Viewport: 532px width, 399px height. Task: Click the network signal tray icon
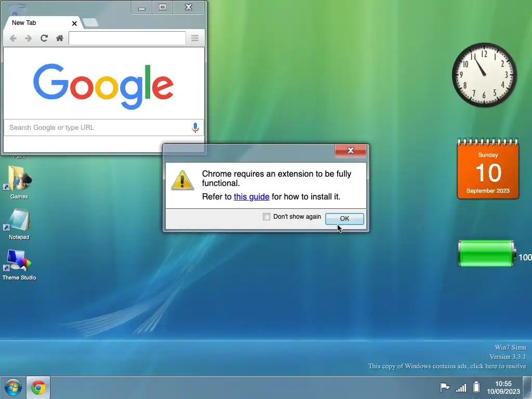coord(461,388)
